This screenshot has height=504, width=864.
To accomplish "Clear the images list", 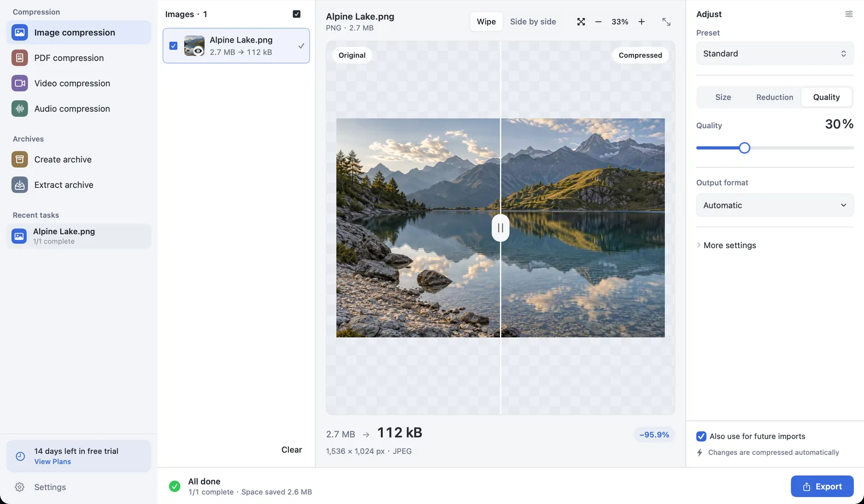I will click(292, 449).
